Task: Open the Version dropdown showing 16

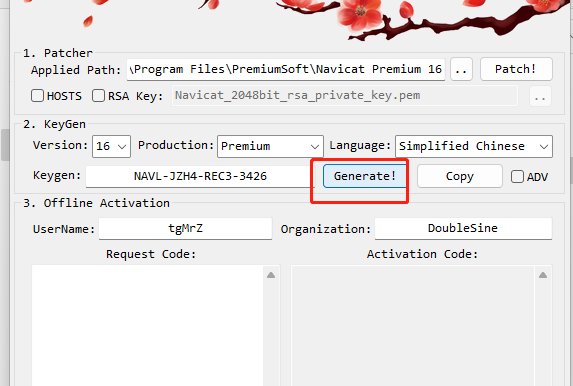Action: pos(111,146)
